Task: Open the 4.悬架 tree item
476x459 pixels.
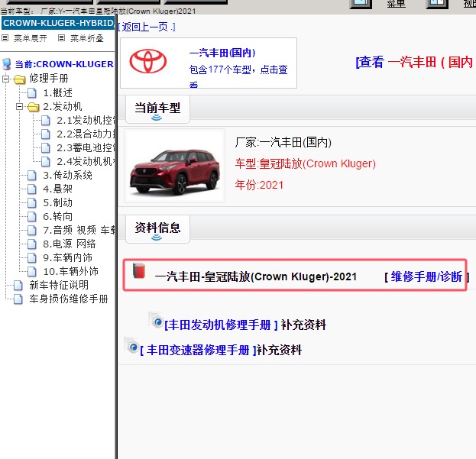Action: [x=57, y=189]
